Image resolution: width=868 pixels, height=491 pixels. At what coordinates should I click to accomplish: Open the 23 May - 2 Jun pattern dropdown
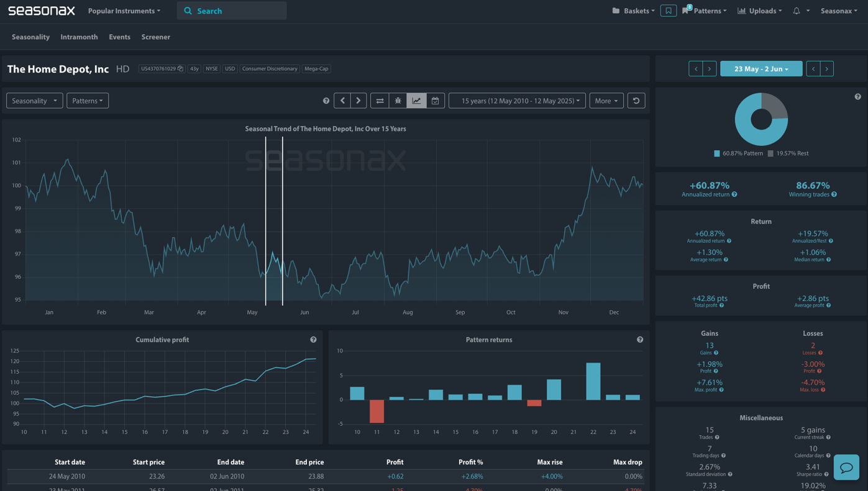click(761, 69)
